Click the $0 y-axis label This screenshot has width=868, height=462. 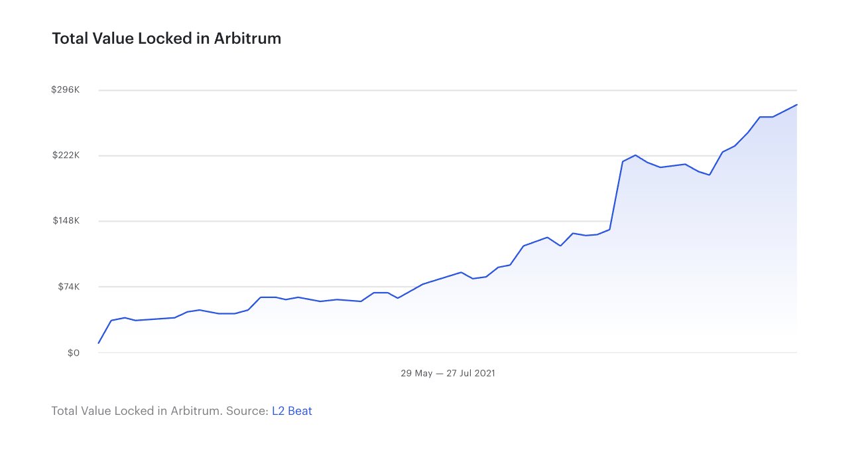(x=72, y=352)
